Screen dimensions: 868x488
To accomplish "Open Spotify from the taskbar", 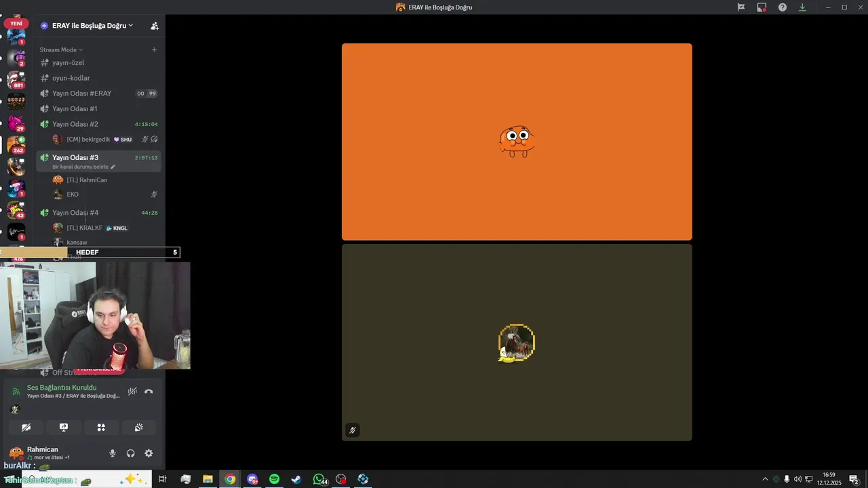I will pyautogui.click(x=274, y=479).
